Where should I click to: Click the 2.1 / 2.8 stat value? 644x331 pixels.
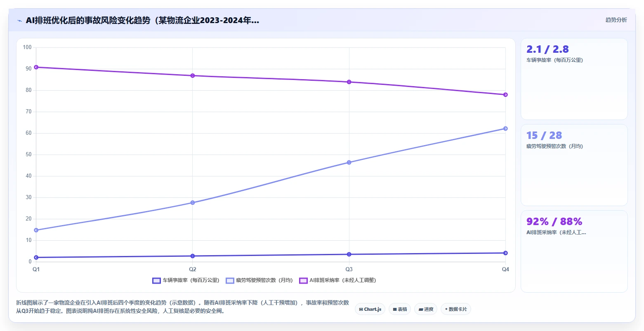pos(547,49)
